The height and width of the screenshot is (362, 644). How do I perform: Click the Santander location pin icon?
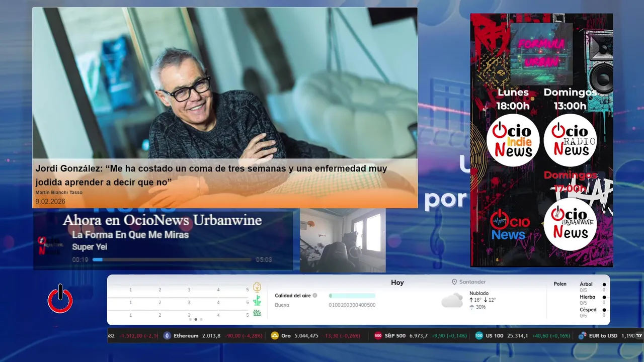(x=454, y=282)
